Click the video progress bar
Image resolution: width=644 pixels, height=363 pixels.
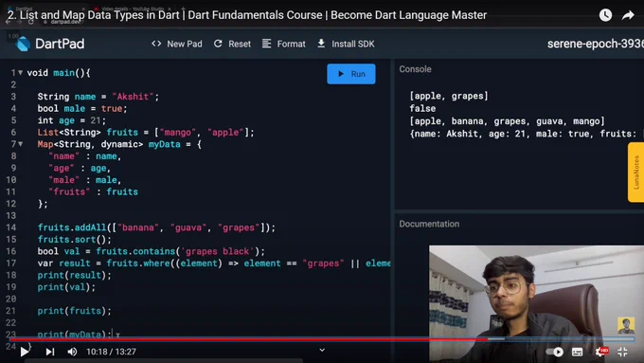(322, 339)
